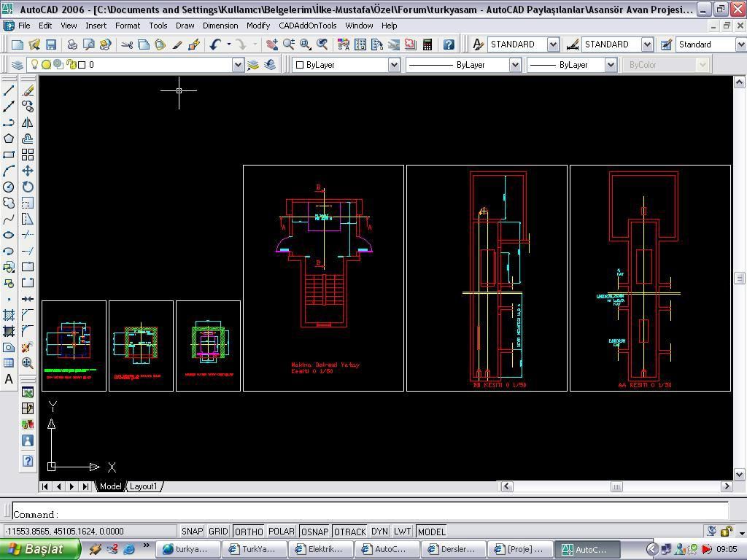Select the Line draw tool
The width and height of the screenshot is (747, 560).
pyautogui.click(x=9, y=90)
